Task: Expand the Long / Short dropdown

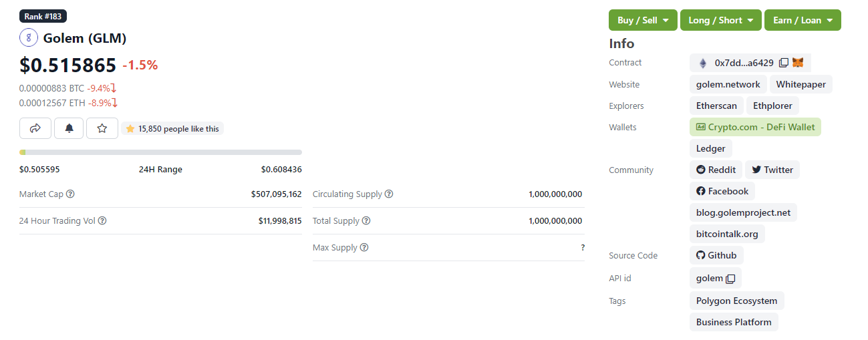Action: click(x=721, y=20)
